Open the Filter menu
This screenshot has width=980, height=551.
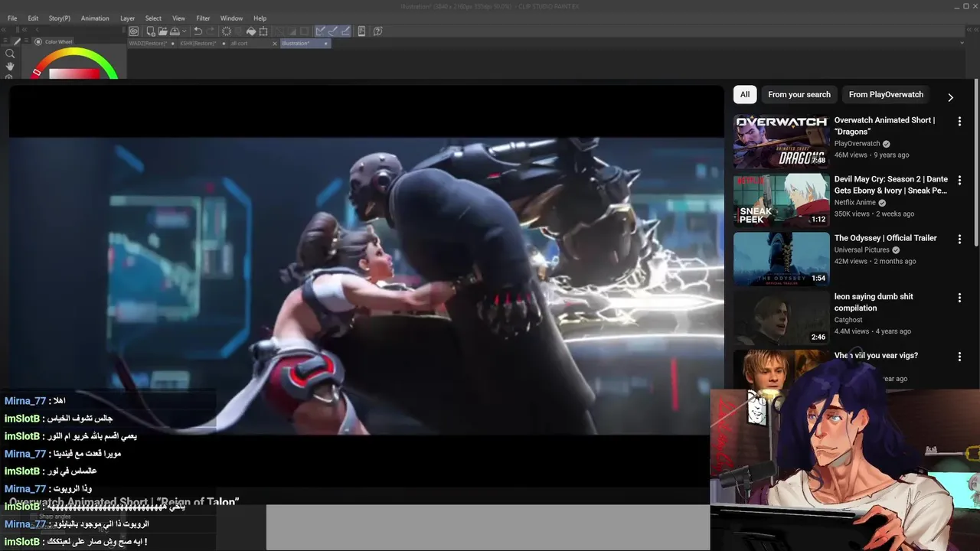(x=203, y=18)
